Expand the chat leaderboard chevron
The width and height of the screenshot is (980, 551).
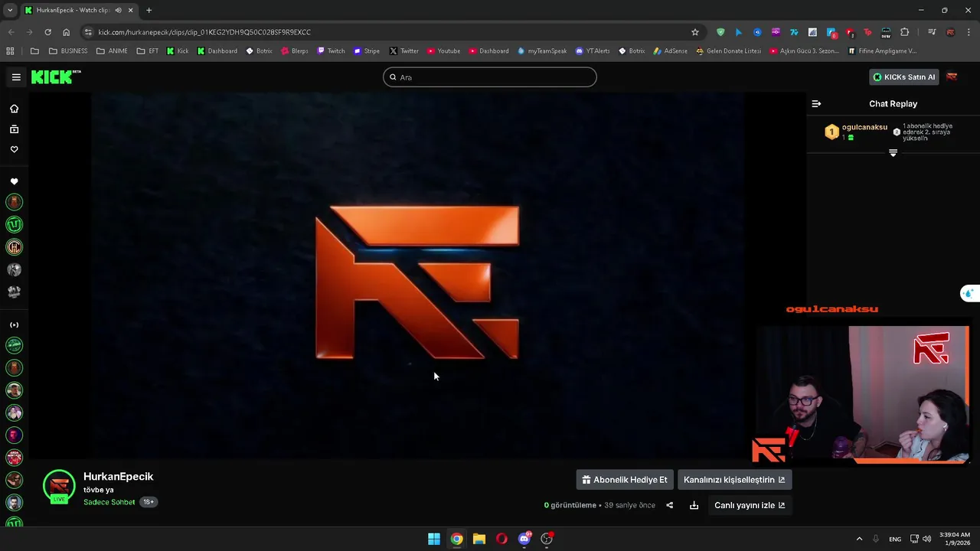[x=893, y=153]
